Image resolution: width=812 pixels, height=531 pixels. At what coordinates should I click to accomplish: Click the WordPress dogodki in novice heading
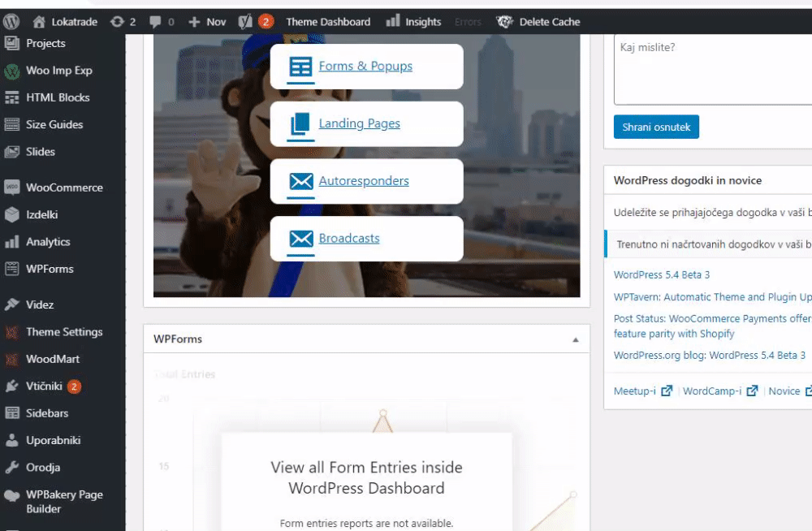click(687, 180)
